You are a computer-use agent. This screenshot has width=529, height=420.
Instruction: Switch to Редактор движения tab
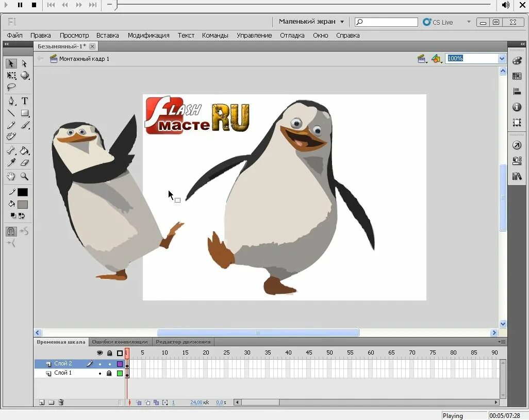pyautogui.click(x=183, y=342)
